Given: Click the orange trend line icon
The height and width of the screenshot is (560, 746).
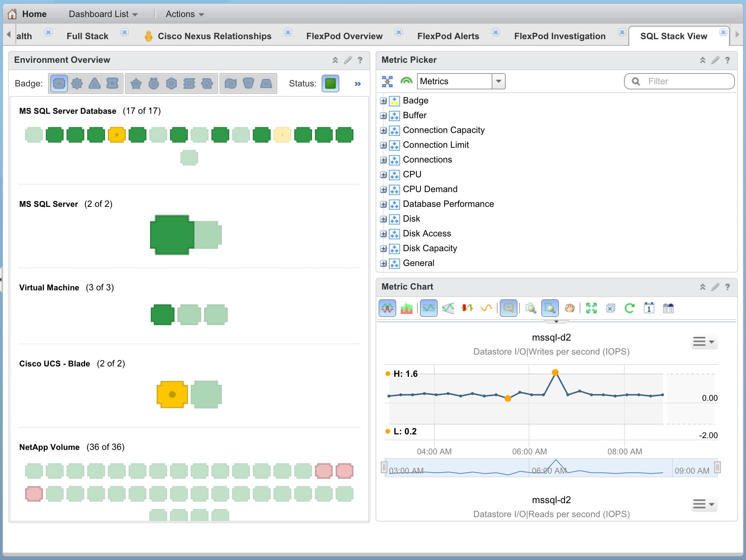Looking at the screenshot, I should pos(486,308).
